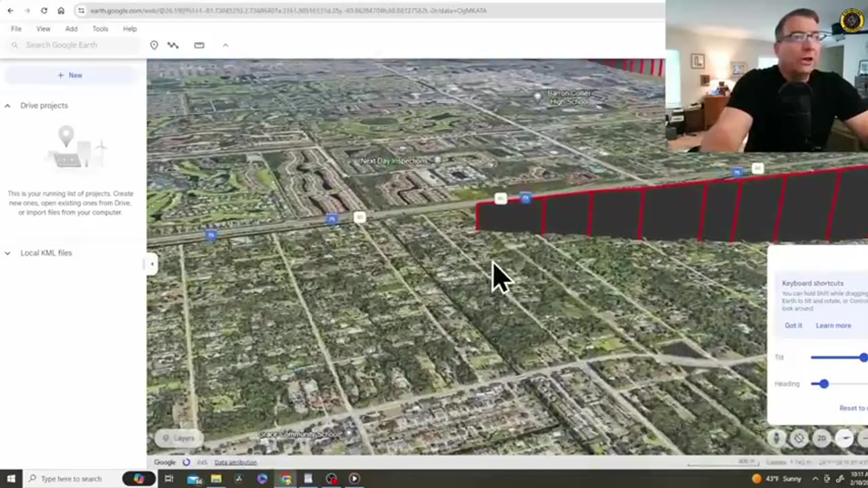This screenshot has height=488, width=868.
Task: Open the Tools menu
Action: coord(100,29)
